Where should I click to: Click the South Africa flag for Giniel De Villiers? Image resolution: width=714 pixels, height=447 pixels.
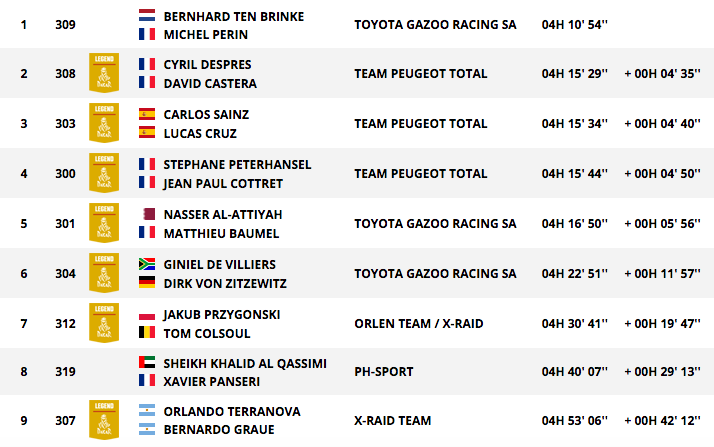coord(147,264)
